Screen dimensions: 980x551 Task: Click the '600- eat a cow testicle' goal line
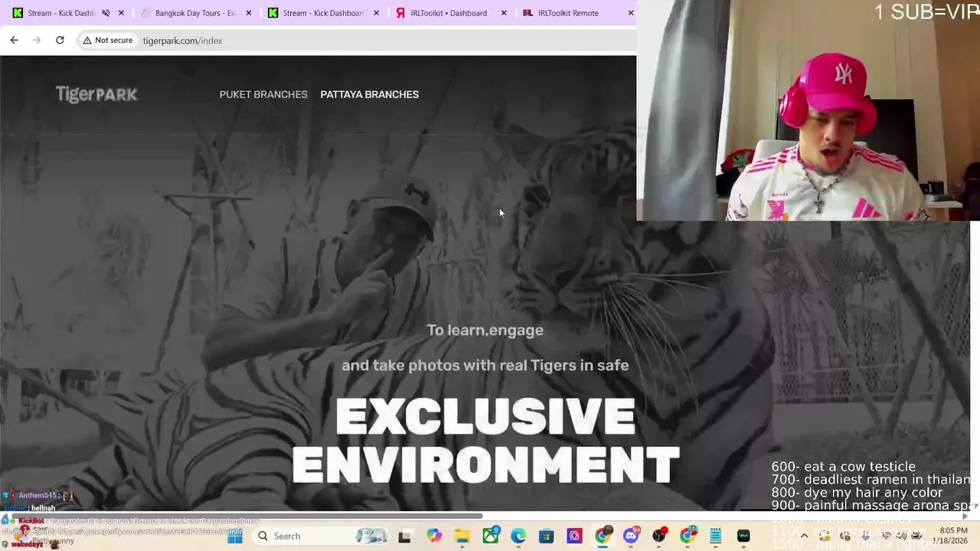[x=843, y=467]
